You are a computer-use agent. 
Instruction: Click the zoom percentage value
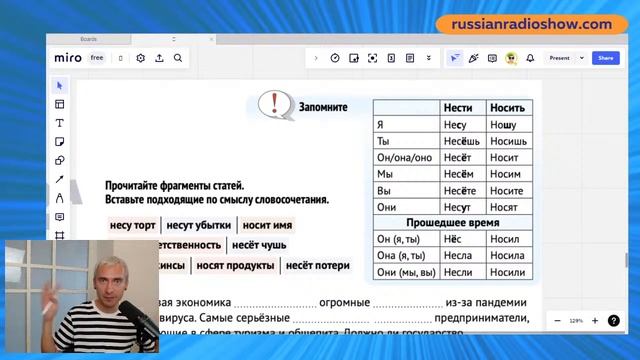(576, 321)
